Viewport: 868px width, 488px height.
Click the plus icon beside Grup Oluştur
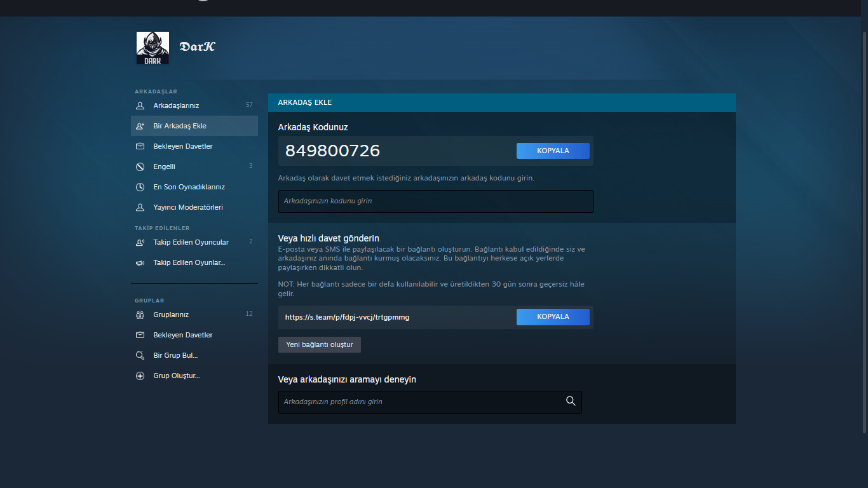[140, 376]
